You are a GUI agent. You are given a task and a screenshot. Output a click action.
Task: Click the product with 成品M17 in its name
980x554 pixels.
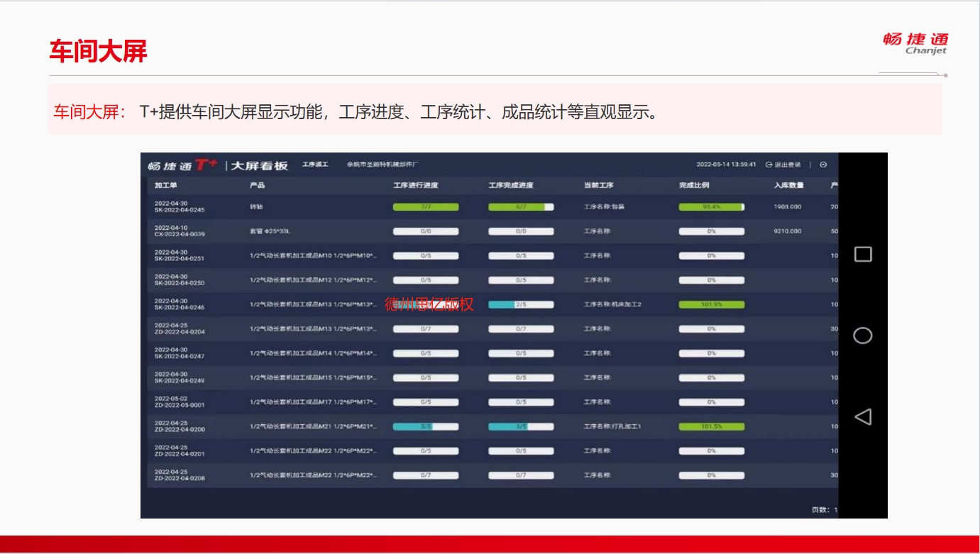[313, 402]
